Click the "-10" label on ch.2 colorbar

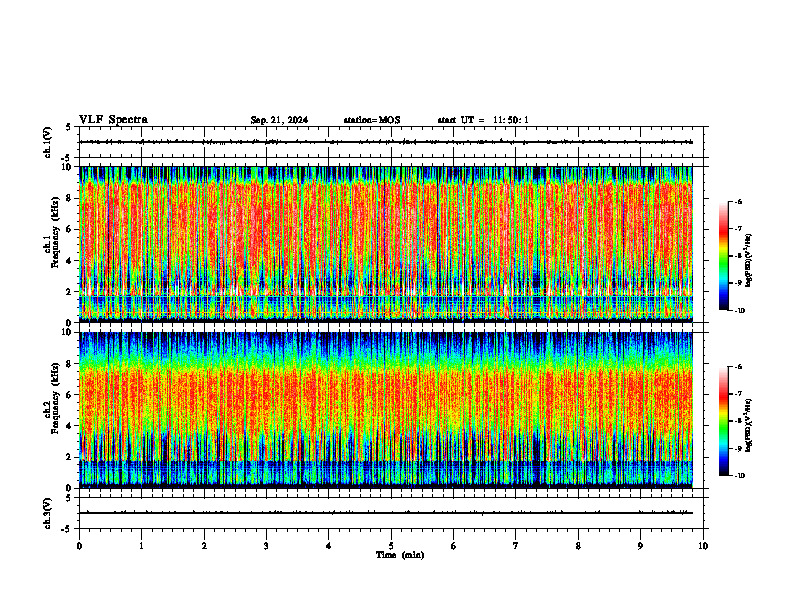coord(739,476)
